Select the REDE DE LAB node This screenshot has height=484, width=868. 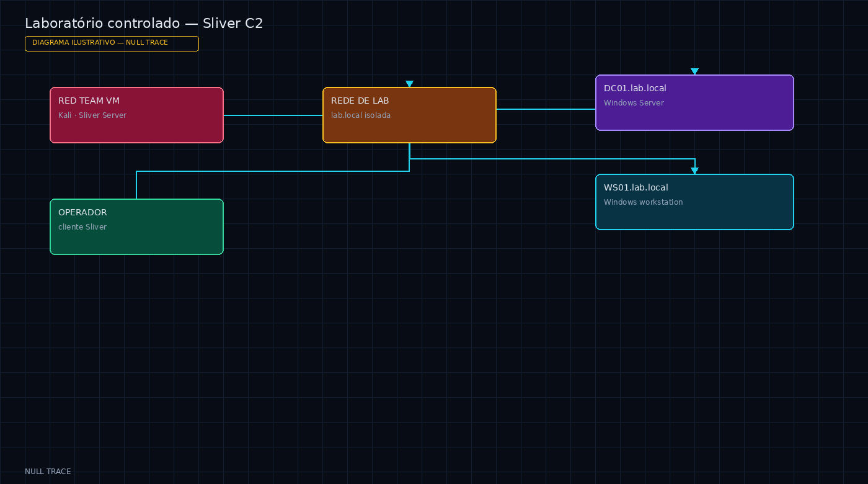pyautogui.click(x=409, y=115)
